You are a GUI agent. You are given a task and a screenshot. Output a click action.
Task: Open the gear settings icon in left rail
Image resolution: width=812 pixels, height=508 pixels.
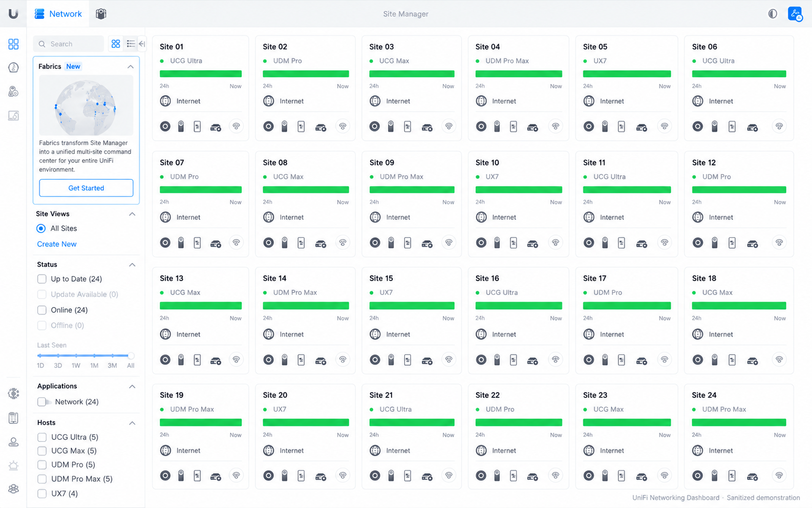coord(13,393)
